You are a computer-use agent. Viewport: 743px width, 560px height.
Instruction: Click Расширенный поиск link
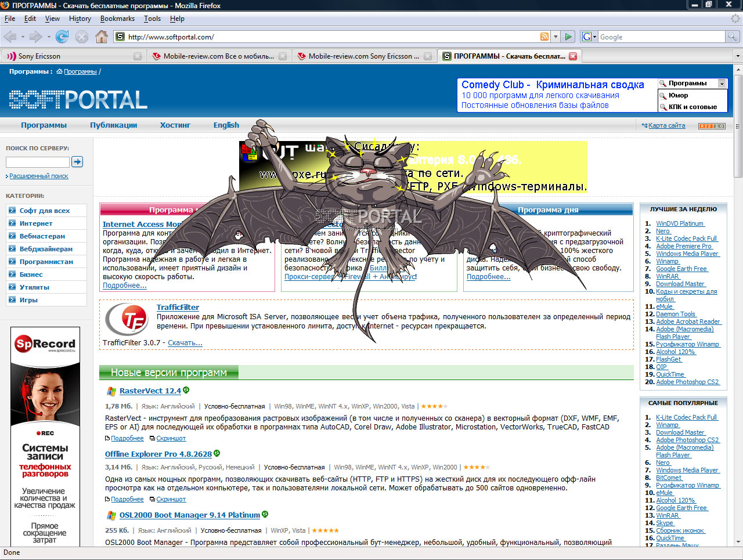coord(39,176)
